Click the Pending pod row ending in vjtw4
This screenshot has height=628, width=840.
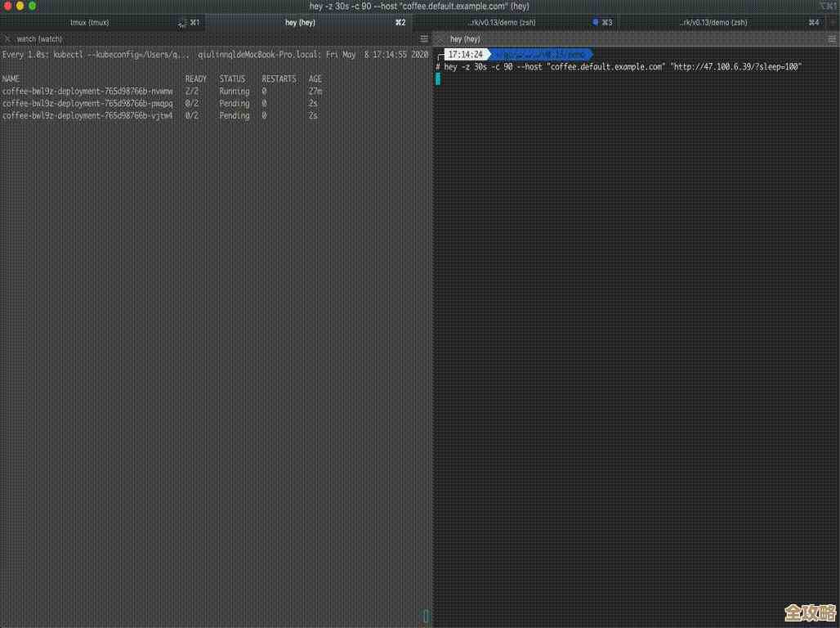88,116
